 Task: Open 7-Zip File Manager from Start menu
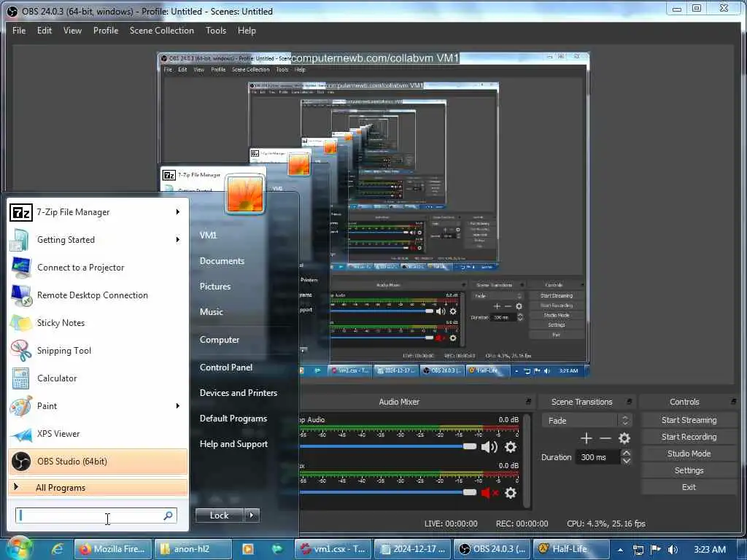[98, 212]
